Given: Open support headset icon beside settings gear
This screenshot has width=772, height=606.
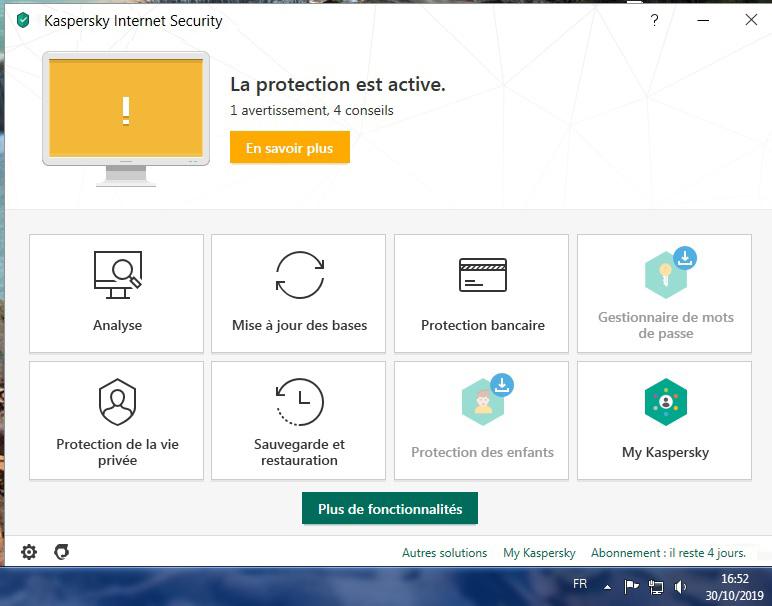Looking at the screenshot, I should tap(62, 552).
